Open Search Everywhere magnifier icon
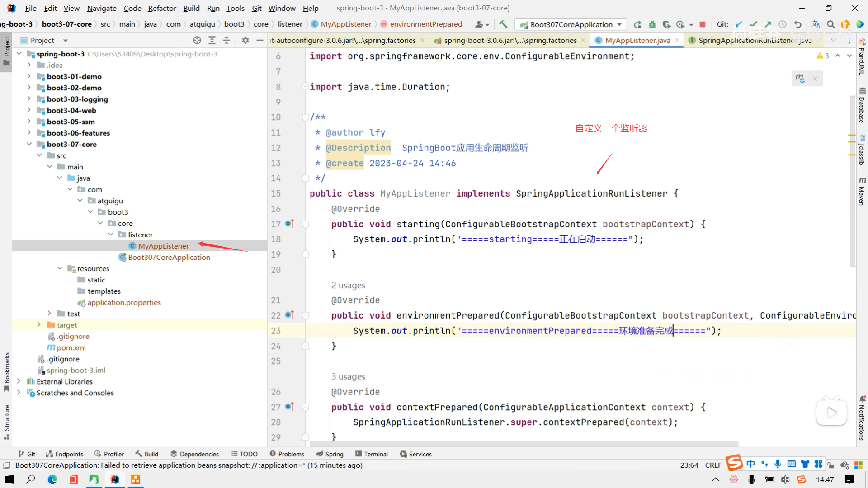The image size is (868, 488). point(830,24)
